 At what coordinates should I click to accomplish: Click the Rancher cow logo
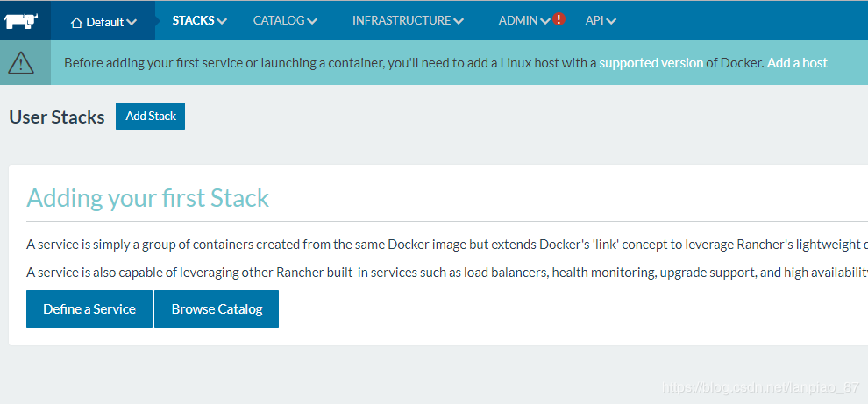click(x=21, y=20)
